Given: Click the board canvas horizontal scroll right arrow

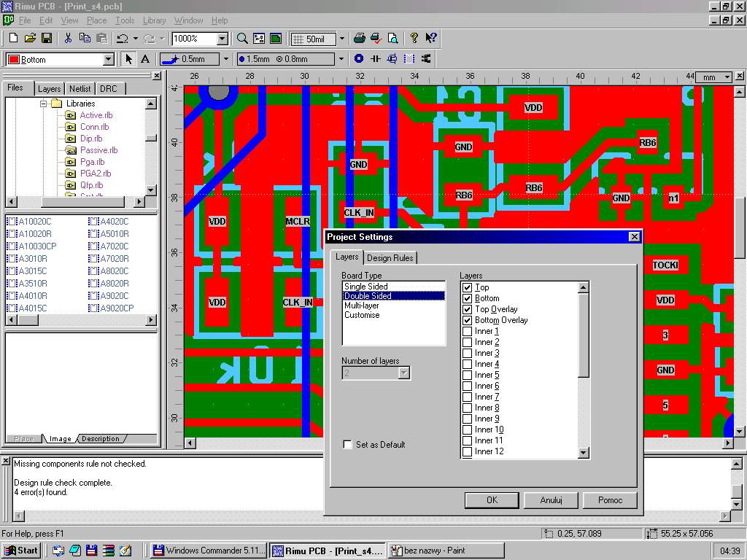Looking at the screenshot, I should pos(728,443).
